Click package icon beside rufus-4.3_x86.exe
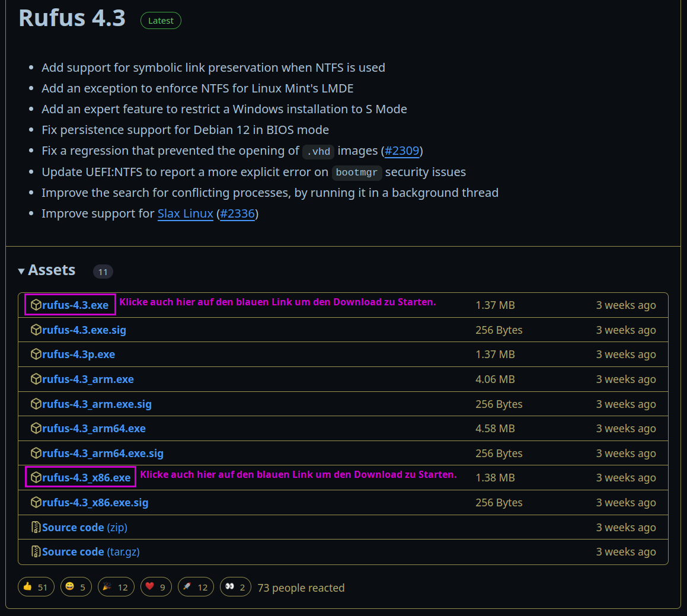Screen dimensions: 687x616 pyautogui.click(x=36, y=477)
